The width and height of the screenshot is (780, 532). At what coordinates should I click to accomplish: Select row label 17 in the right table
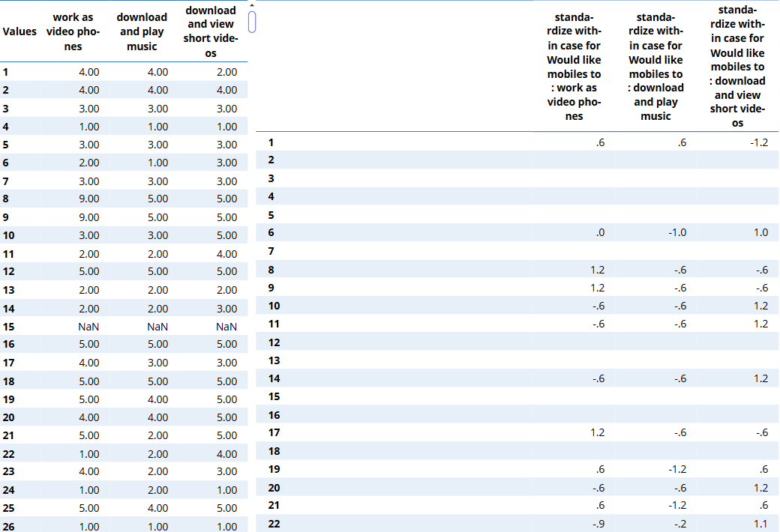point(274,432)
